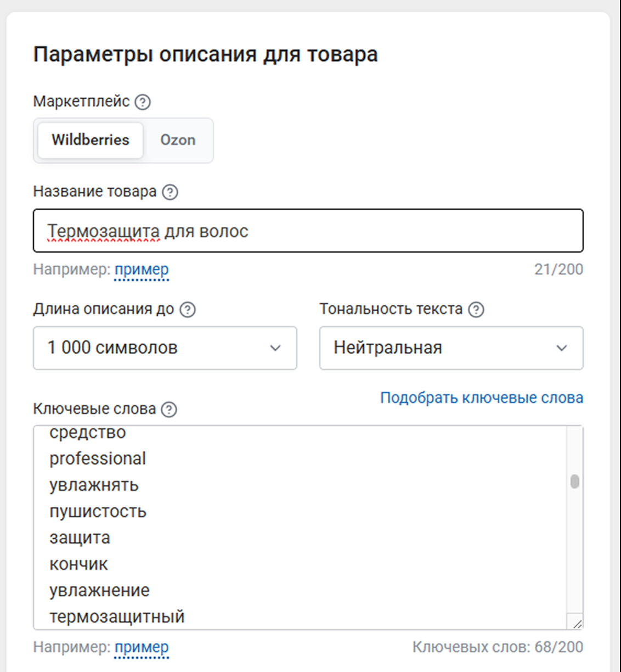The width and height of the screenshot is (621, 672).
Task: Click пример link under product name field
Action: [x=142, y=270]
